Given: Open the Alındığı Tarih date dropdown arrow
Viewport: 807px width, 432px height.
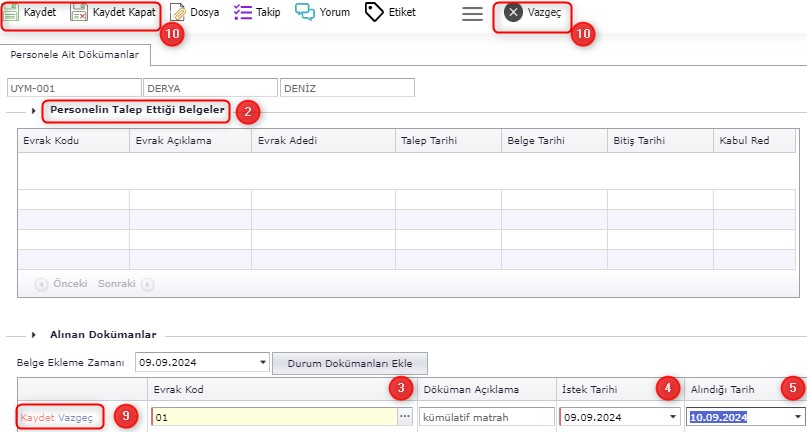Looking at the screenshot, I should 798,417.
